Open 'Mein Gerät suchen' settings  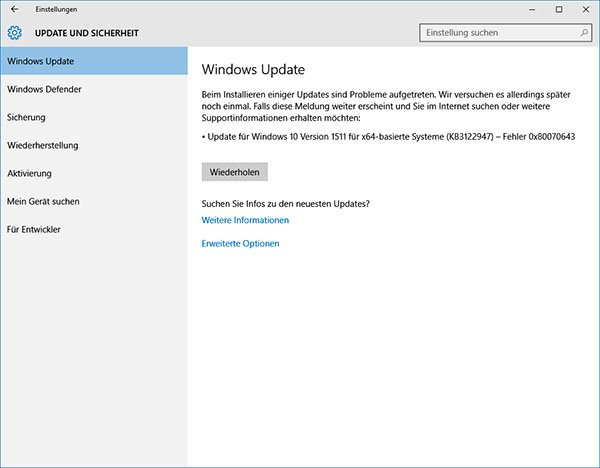43,202
